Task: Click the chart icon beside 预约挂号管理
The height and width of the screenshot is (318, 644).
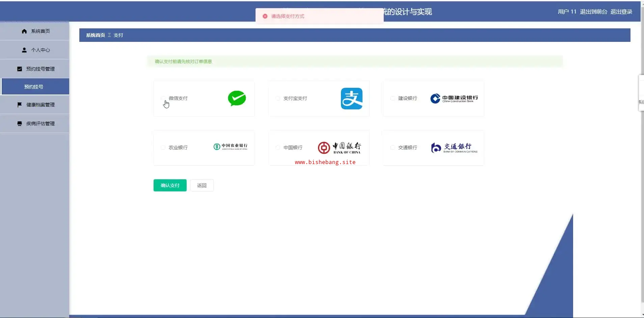Action: pos(20,69)
